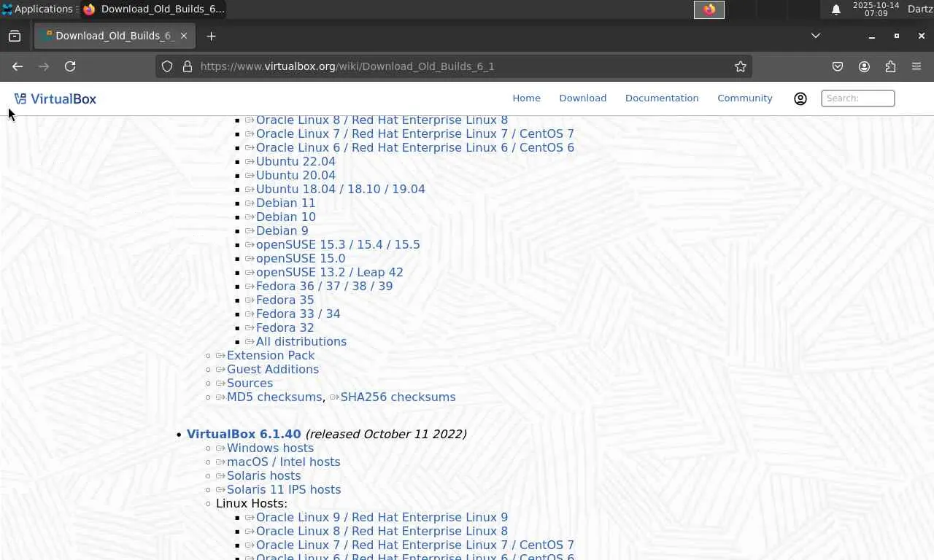Viewport: 934px width, 560px height.
Task: Open the Community menu item
Action: [744, 98]
